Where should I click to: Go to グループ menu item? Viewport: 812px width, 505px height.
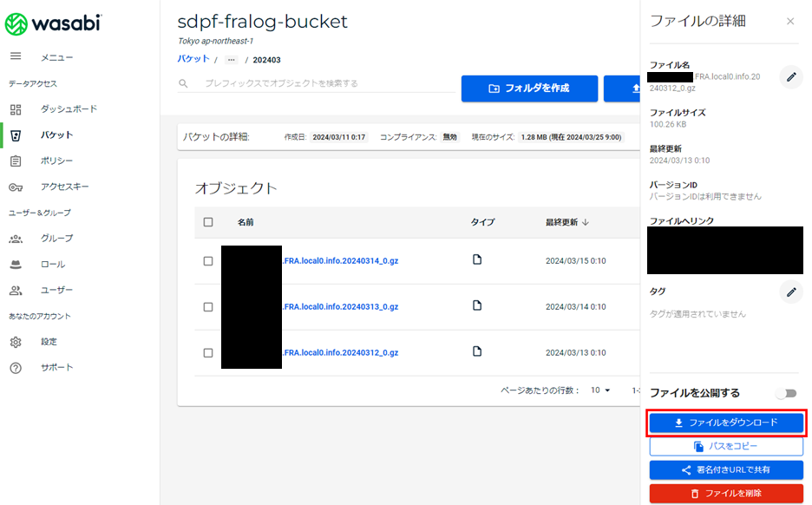[x=57, y=239]
